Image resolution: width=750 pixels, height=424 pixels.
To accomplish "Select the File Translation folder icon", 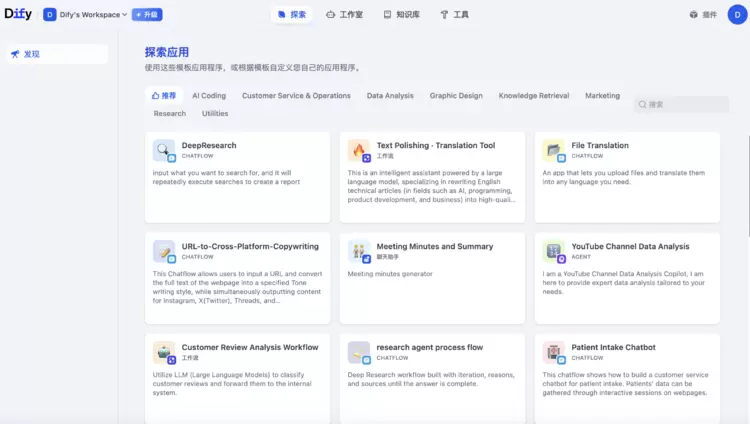I will click(554, 150).
